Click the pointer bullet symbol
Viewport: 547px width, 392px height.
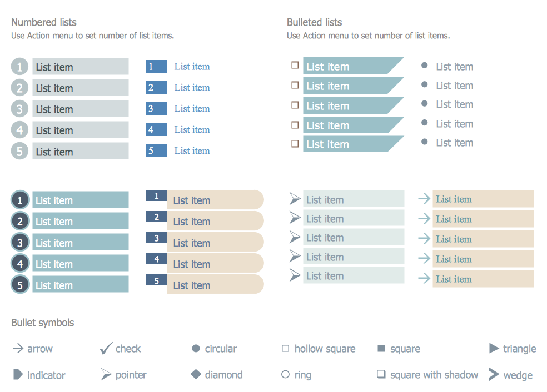pyautogui.click(x=106, y=375)
